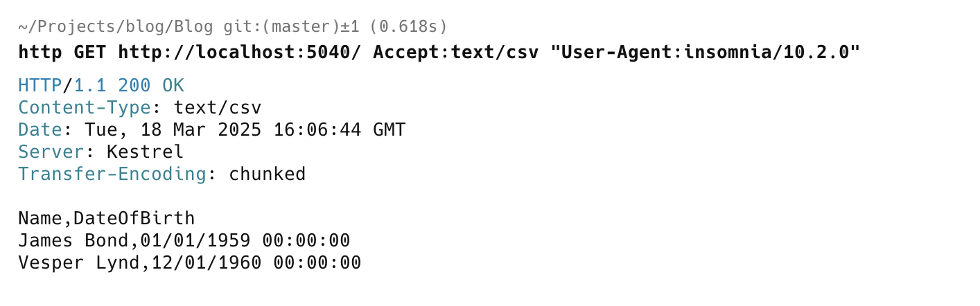Click the Kestrel server value
Viewport: 980px width, 306px height.
click(146, 152)
